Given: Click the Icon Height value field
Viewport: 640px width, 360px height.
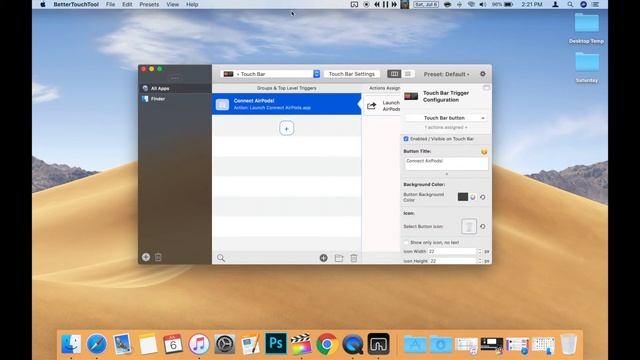Looking at the screenshot, I should tap(452, 261).
